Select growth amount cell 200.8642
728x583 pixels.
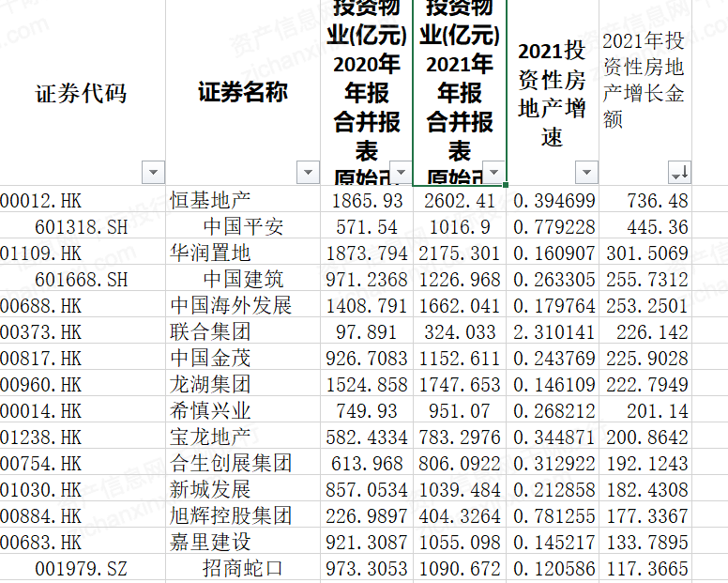point(645,437)
